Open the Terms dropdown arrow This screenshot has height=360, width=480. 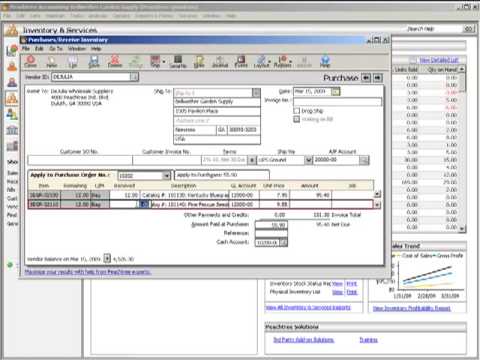point(252,160)
